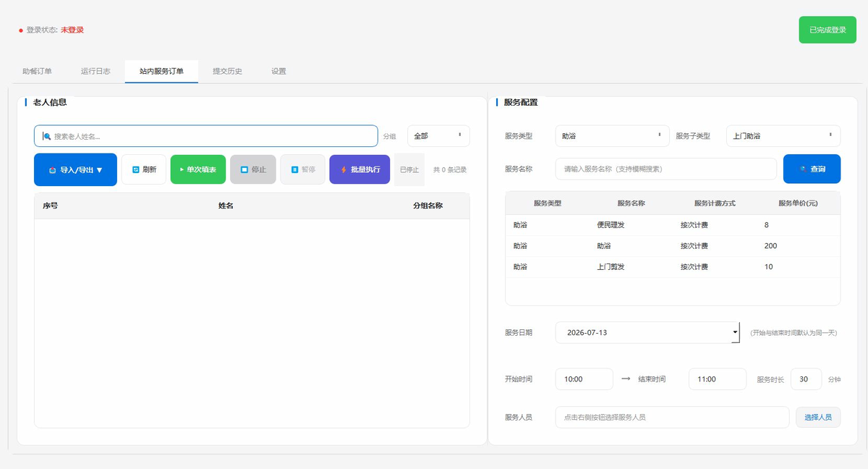Viewport: 868px width, 469px height.
Task: Click the 选择人员 button
Action: point(818,417)
